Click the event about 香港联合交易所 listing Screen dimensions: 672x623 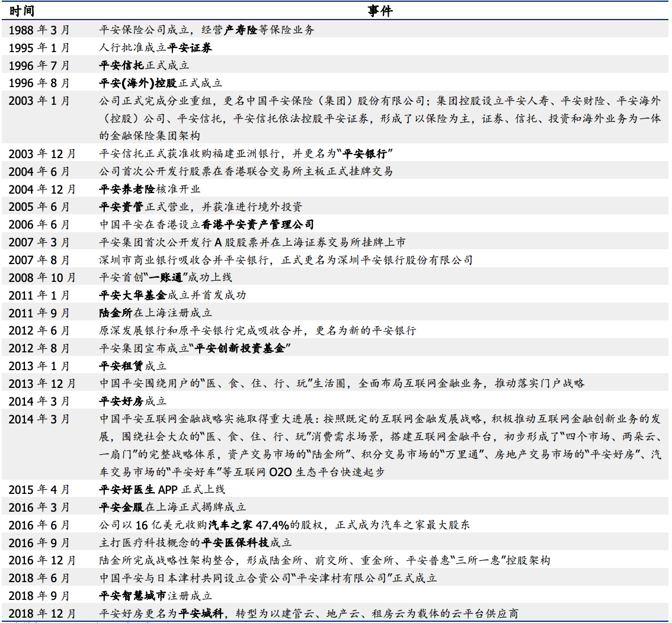(x=246, y=172)
